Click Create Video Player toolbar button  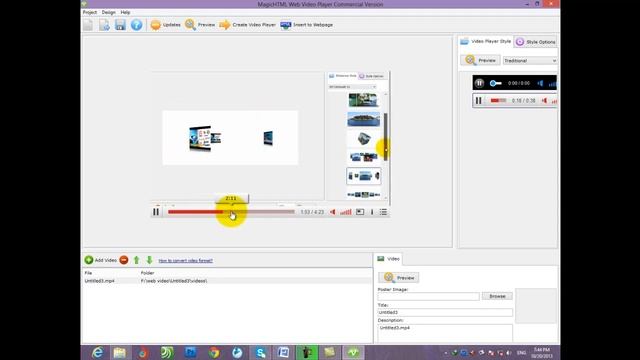[247, 25]
